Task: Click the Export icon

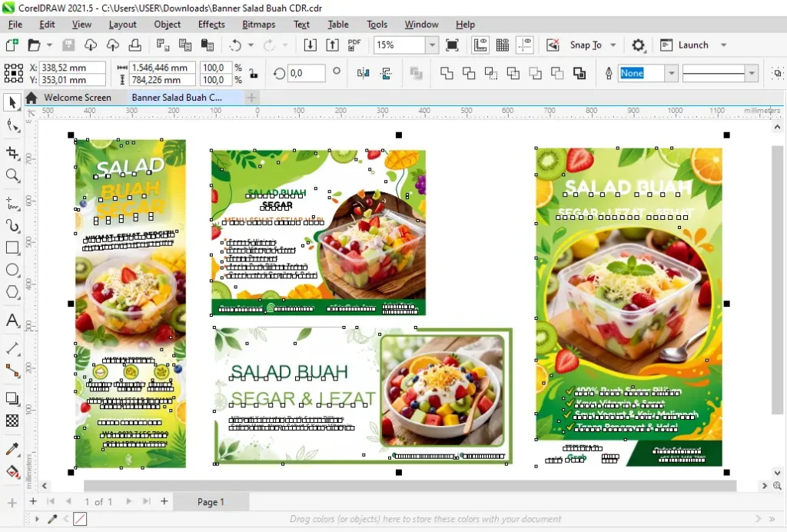Action: (332, 45)
